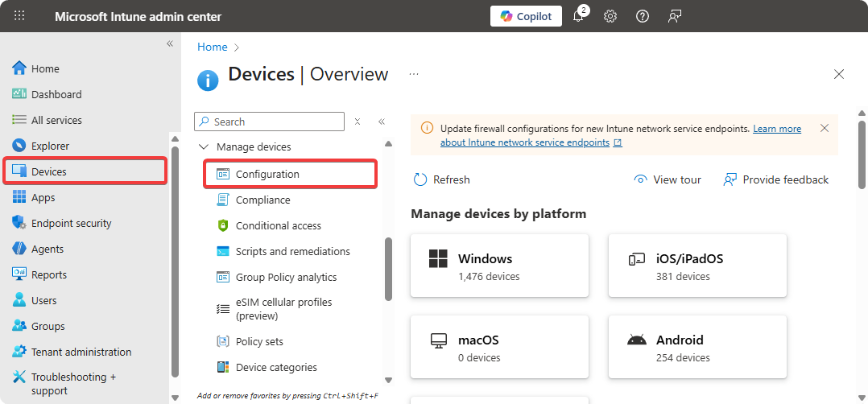The image size is (868, 404).
Task: Dismiss the firewall update notification banner
Action: click(x=824, y=129)
